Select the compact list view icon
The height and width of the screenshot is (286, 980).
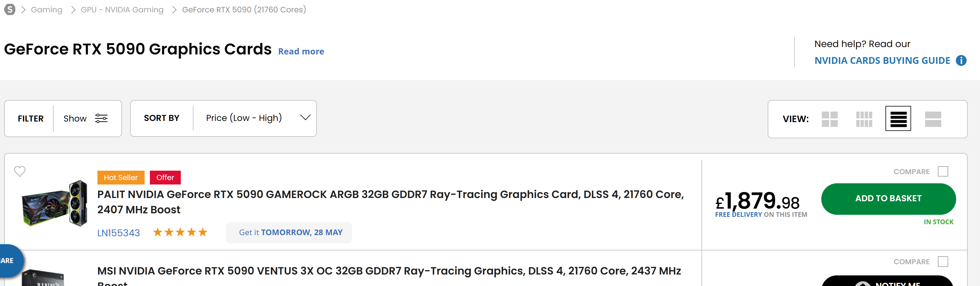point(898,119)
